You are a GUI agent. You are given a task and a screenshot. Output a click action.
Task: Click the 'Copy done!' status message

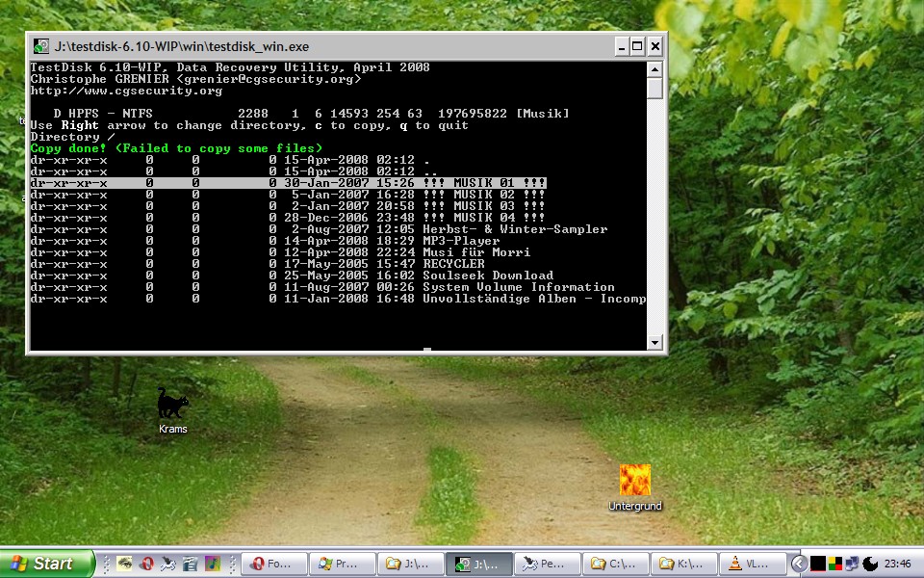pyautogui.click(x=176, y=148)
